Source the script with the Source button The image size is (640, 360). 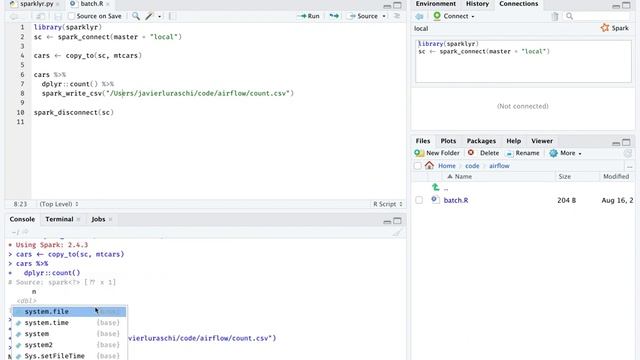pos(363,16)
